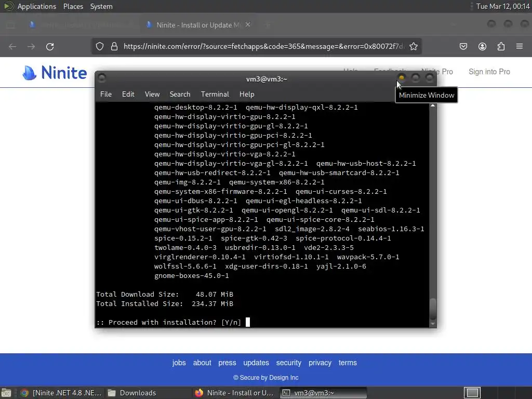Image resolution: width=532 pixels, height=399 pixels.
Task: Switch to the first faded browser tab
Action: click(81, 25)
